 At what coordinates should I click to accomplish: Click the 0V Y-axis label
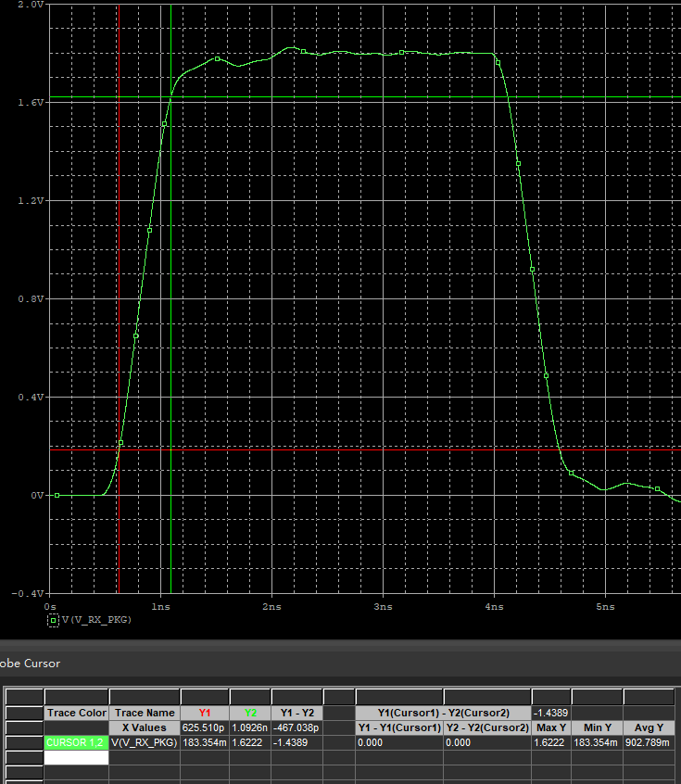[x=37, y=496]
